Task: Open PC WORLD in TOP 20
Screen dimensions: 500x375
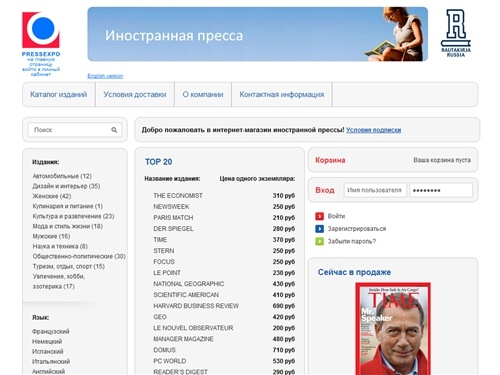Action: click(170, 361)
